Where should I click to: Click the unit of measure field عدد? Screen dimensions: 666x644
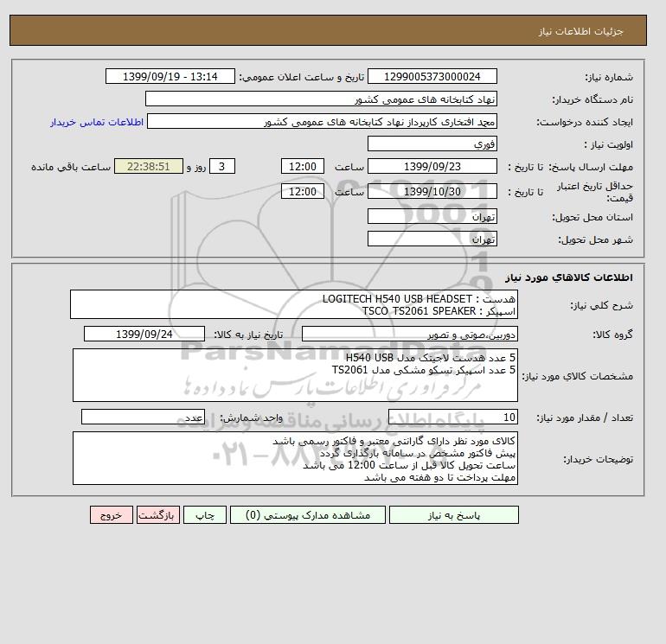pyautogui.click(x=143, y=417)
